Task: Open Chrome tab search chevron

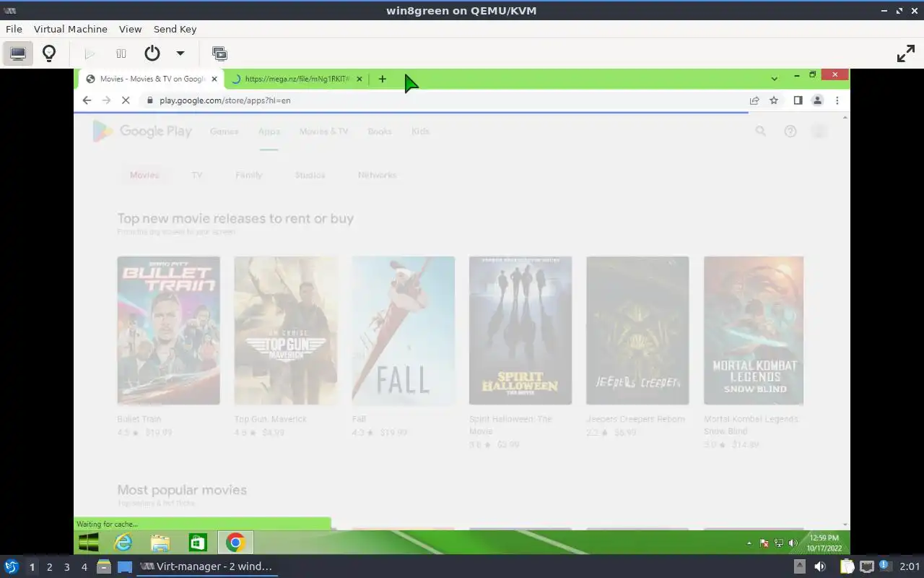Action: 774,79
